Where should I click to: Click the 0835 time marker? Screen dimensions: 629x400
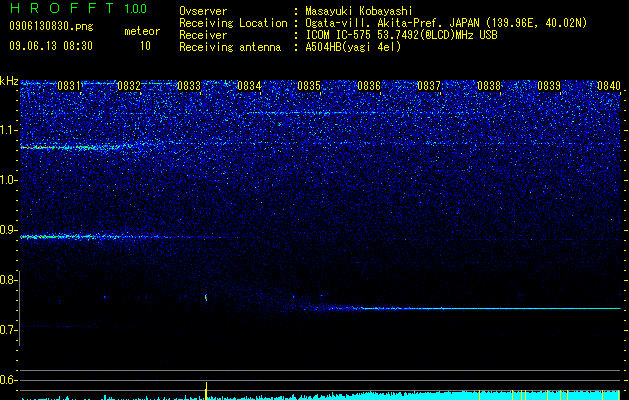[309, 86]
